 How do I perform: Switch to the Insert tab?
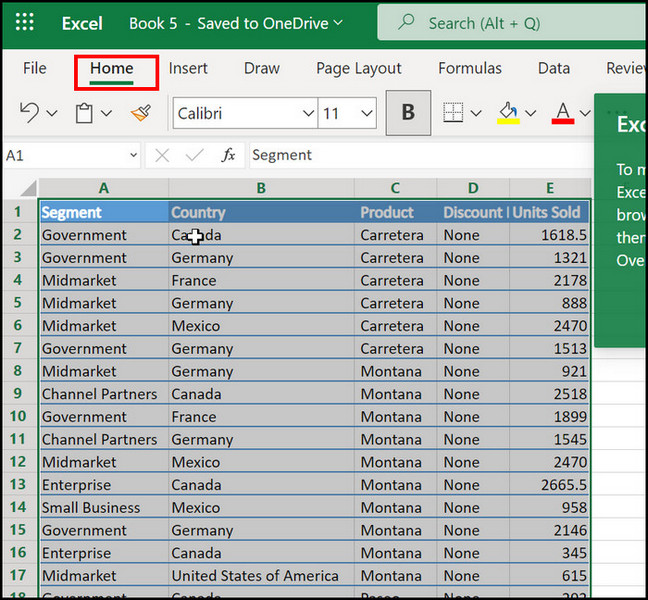click(188, 68)
